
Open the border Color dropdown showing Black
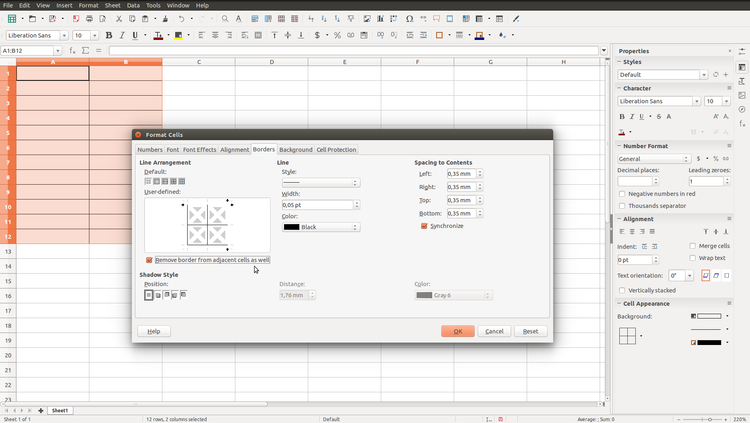coord(320,227)
